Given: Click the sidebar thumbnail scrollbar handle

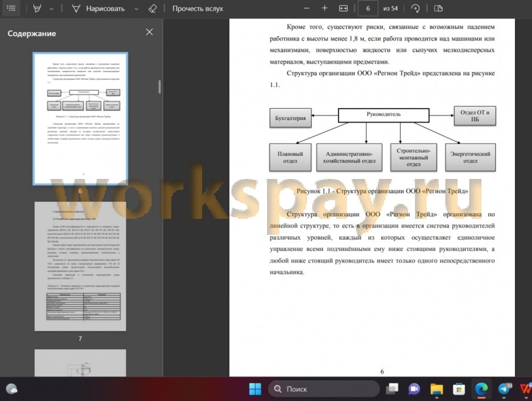Looking at the screenshot, I should click(160, 87).
